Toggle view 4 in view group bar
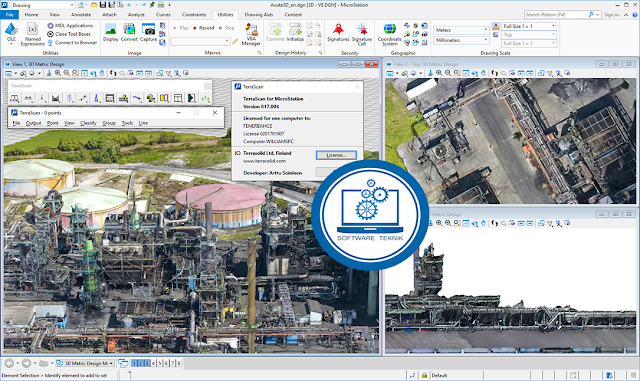This screenshot has height=381, width=640. pos(153,363)
